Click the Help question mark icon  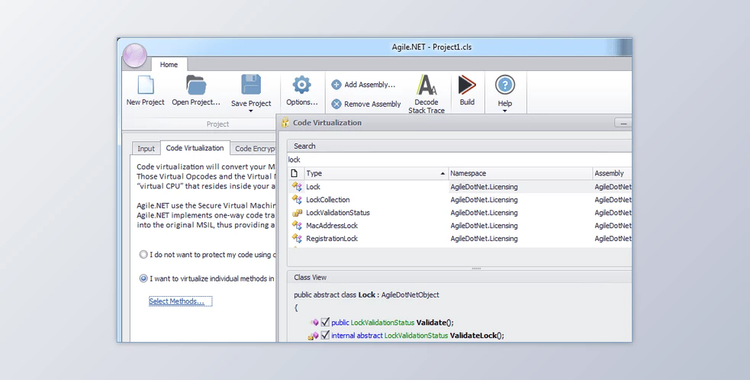(x=505, y=85)
